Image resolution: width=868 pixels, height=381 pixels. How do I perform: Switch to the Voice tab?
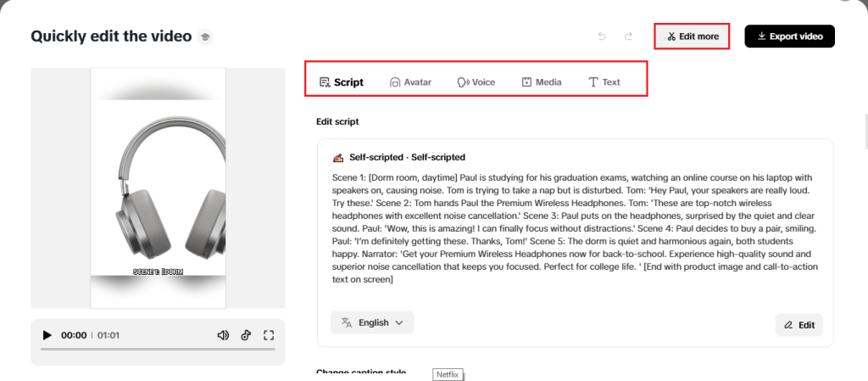click(476, 82)
